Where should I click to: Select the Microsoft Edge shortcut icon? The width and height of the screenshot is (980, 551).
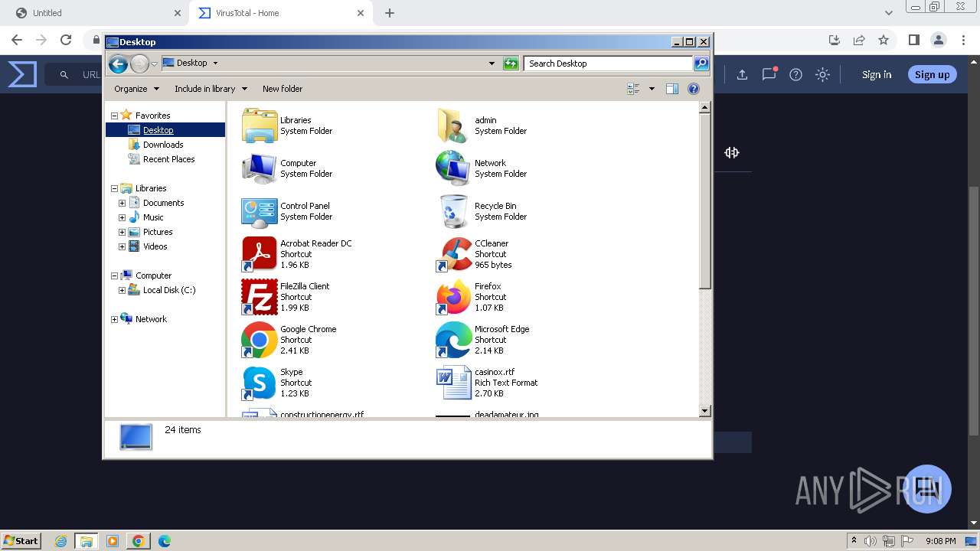pos(453,340)
